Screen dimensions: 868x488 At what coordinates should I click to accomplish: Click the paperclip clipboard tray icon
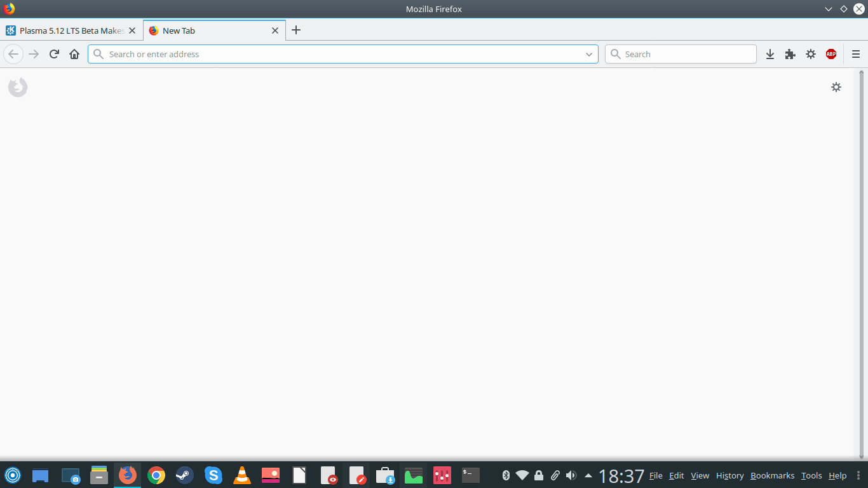[x=555, y=475]
